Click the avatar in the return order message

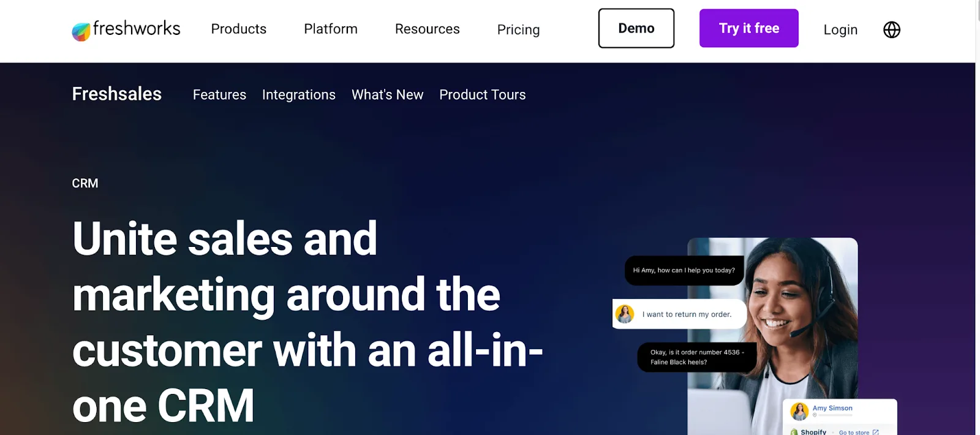(625, 314)
